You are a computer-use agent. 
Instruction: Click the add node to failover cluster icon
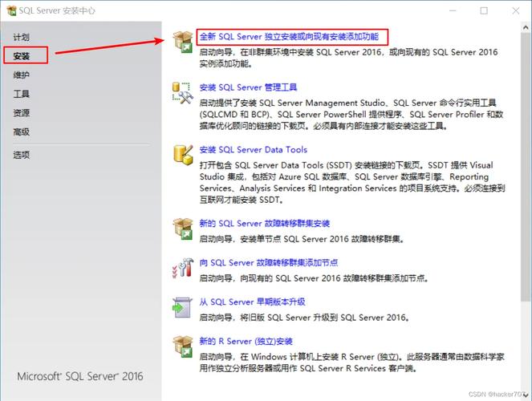[183, 268]
